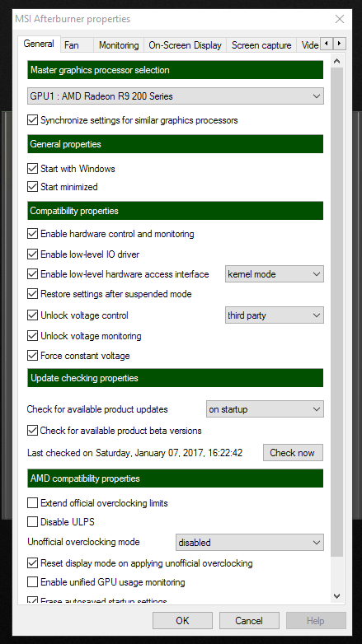Click the AMD compatibility properties header
The width and height of the screenshot is (362, 644).
pos(176,478)
